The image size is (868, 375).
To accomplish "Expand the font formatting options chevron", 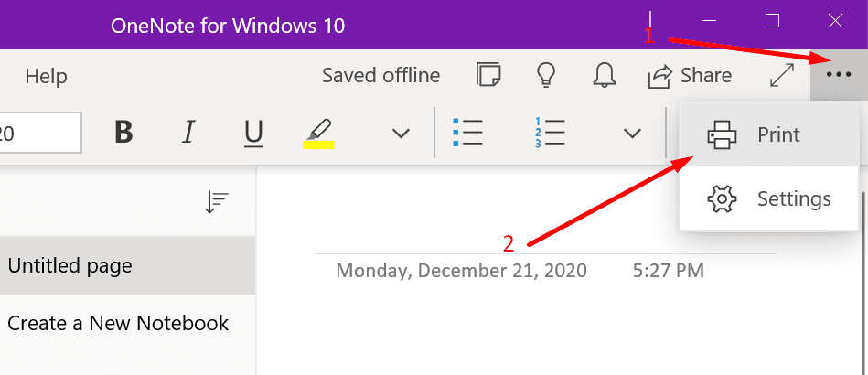I will point(401,134).
